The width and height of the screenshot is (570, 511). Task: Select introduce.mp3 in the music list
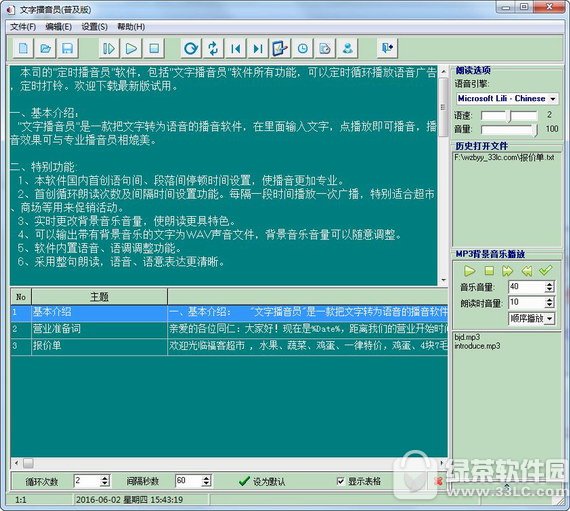click(x=477, y=346)
